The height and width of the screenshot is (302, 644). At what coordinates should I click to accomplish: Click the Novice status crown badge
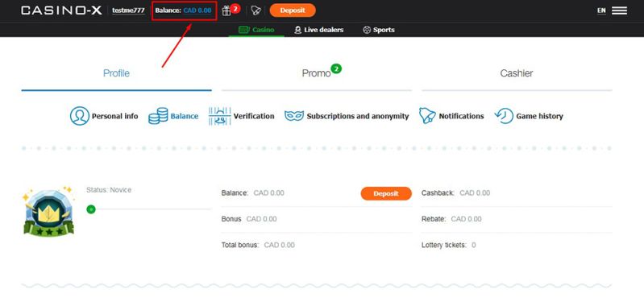[x=49, y=212]
